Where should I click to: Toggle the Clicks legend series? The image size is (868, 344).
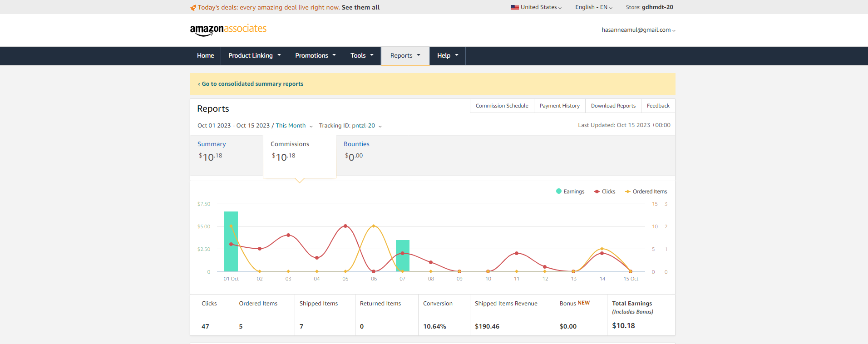coord(605,192)
